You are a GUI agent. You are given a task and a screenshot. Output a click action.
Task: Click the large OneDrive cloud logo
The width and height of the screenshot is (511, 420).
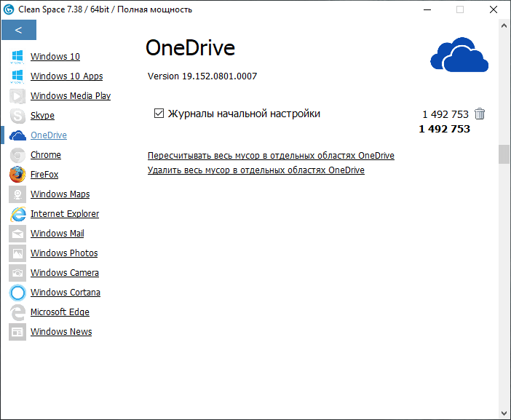pyautogui.click(x=459, y=55)
